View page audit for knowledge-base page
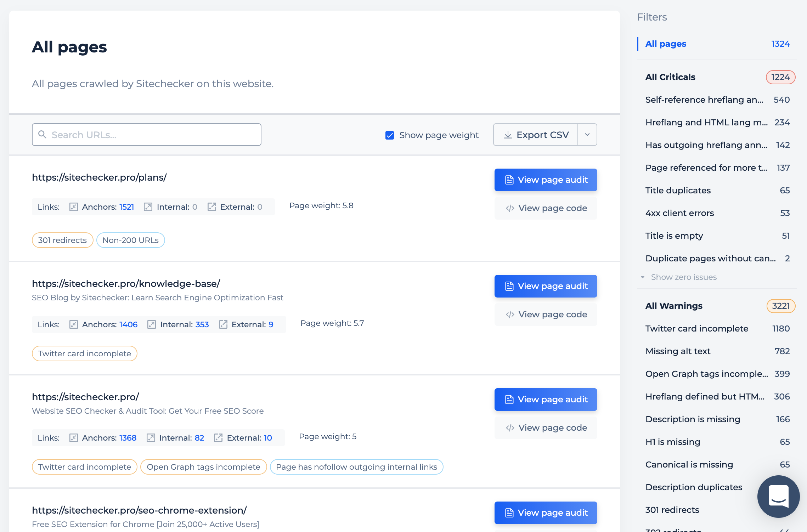 pos(546,286)
